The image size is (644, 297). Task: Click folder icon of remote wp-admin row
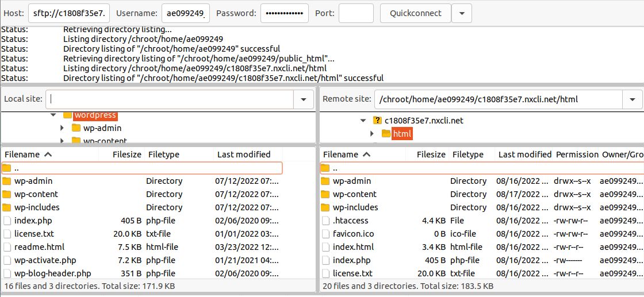[325, 181]
